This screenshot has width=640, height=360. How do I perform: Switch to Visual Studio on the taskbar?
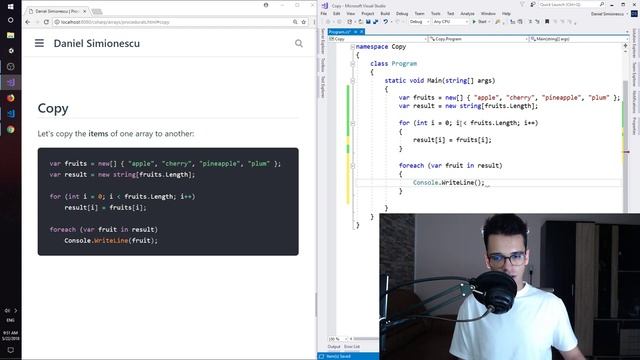[11, 82]
